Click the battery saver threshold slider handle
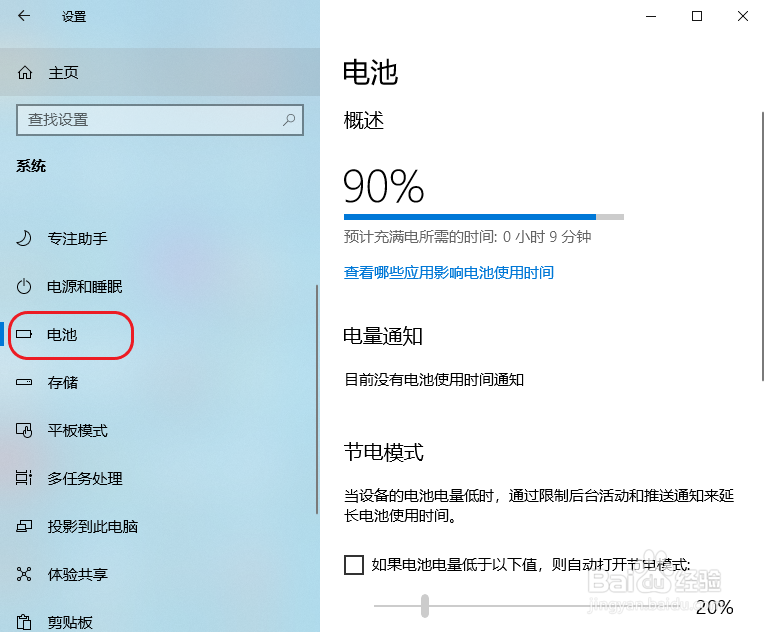766x632 pixels. tap(425, 606)
